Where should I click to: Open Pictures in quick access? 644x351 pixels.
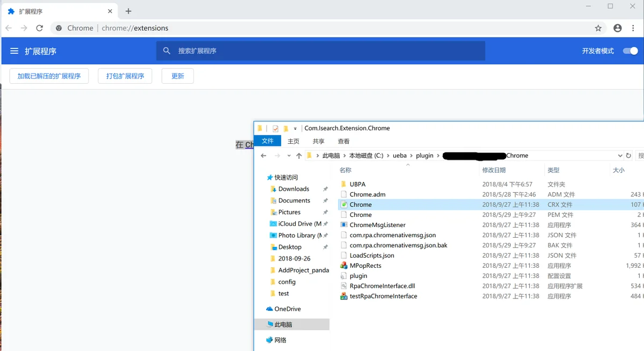pos(289,212)
